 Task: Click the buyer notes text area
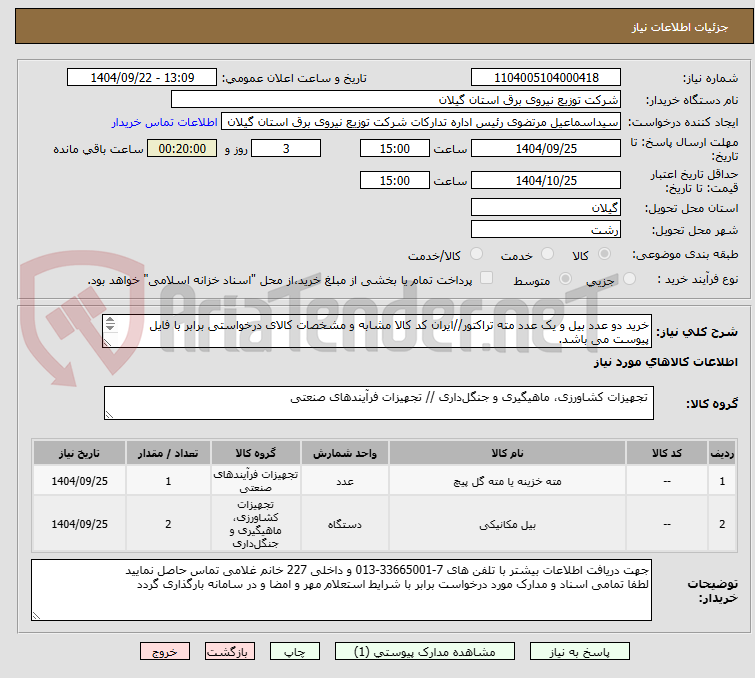[x=341, y=590]
